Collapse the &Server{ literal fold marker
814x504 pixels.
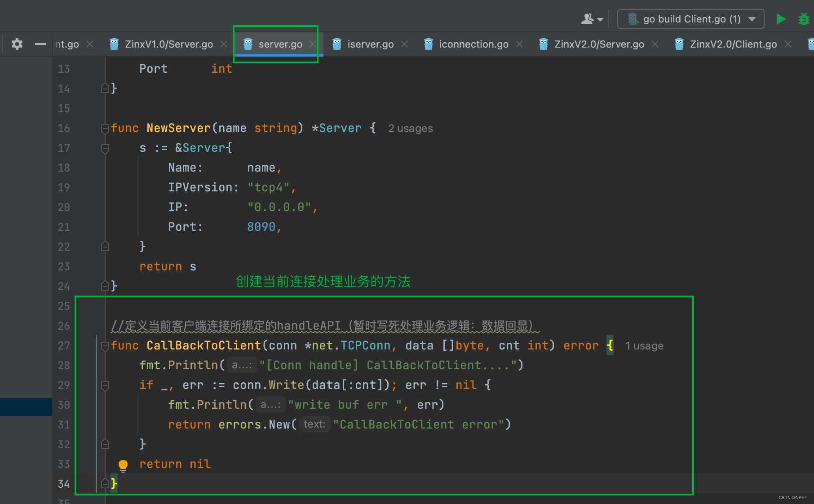coord(105,148)
